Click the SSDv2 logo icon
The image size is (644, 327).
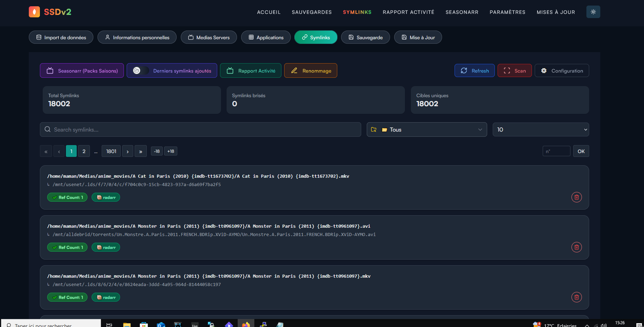[34, 12]
